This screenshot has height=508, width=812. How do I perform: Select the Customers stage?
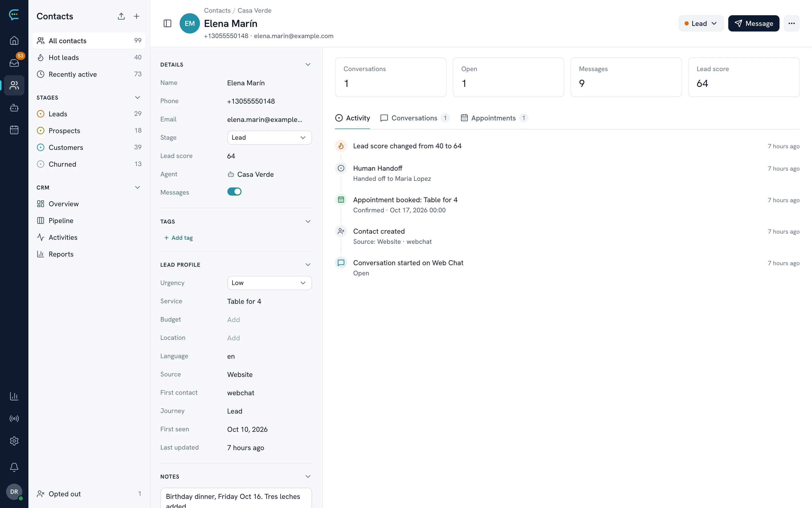(x=89, y=147)
